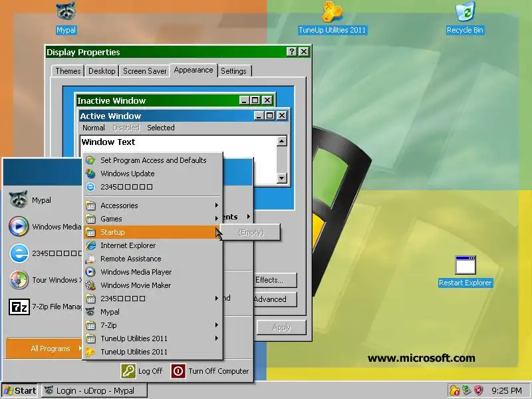The image size is (532, 399).
Task: Open the Recycle Bin desktop icon
Action: click(465, 12)
